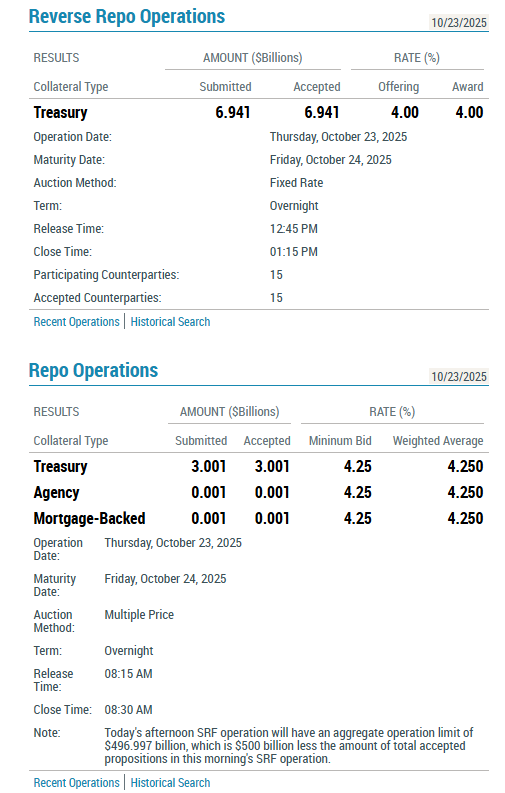The width and height of the screenshot is (505, 793).
Task: Click the Reverse Repo Operations heading
Action: click(127, 16)
